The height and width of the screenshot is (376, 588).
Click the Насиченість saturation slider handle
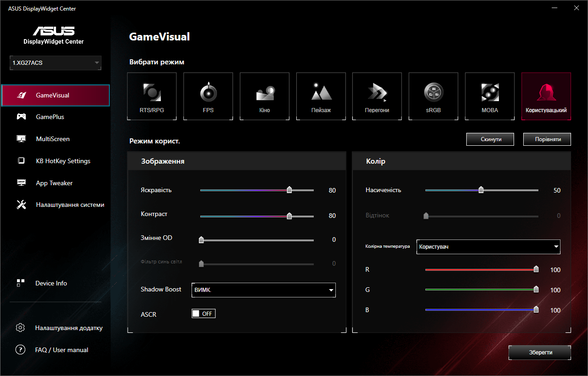point(481,190)
